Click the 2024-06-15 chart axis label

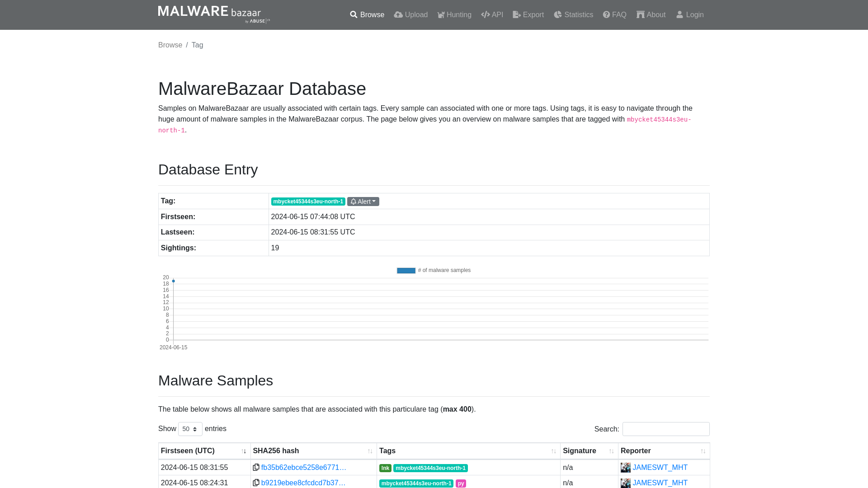[x=173, y=347]
